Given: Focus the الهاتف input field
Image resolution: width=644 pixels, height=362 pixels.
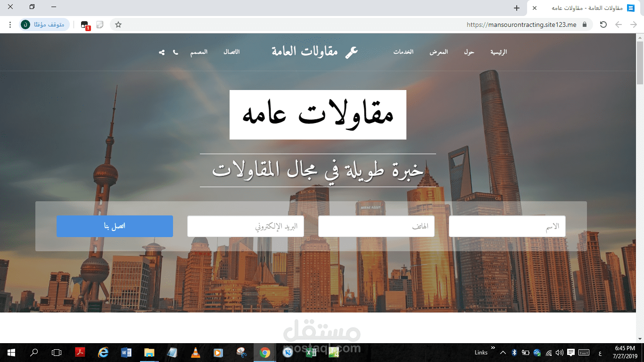Looking at the screenshot, I should (376, 226).
